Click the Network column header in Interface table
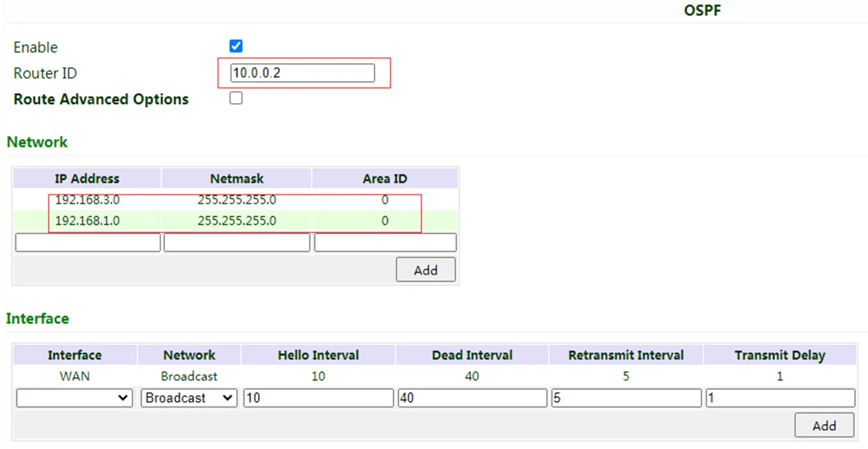 coord(189,355)
